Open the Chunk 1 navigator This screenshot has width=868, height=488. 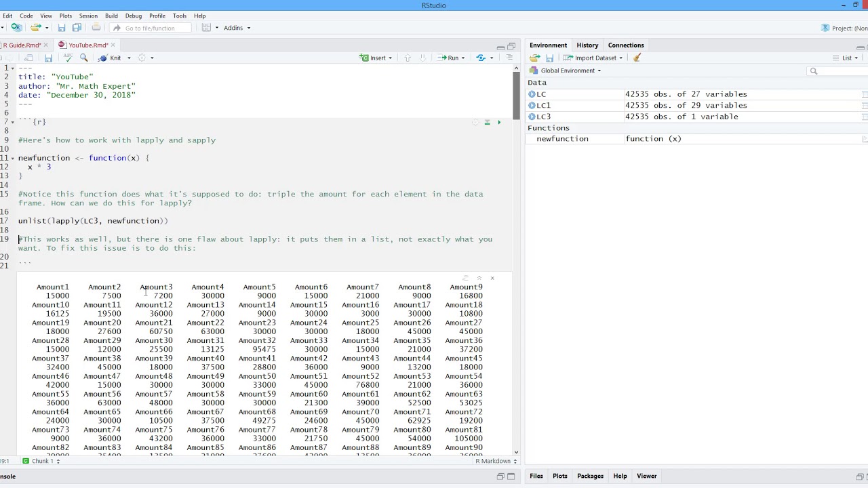tap(41, 461)
